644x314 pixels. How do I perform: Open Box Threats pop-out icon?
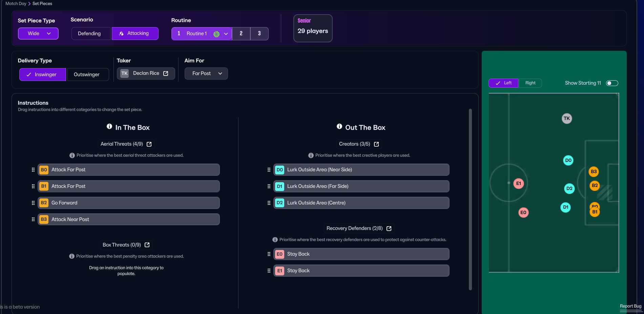point(147,245)
